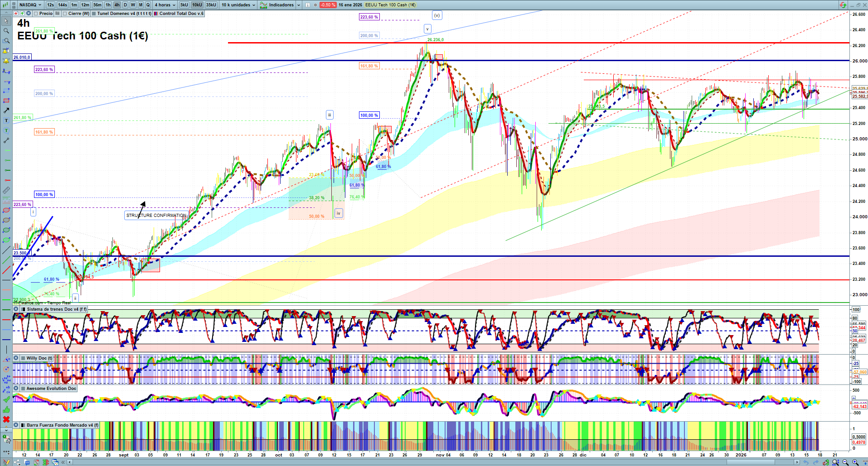This screenshot has height=466, width=868.
Task: Open settings icon for Awesome Evolution Doc panel
Action: click(16, 389)
